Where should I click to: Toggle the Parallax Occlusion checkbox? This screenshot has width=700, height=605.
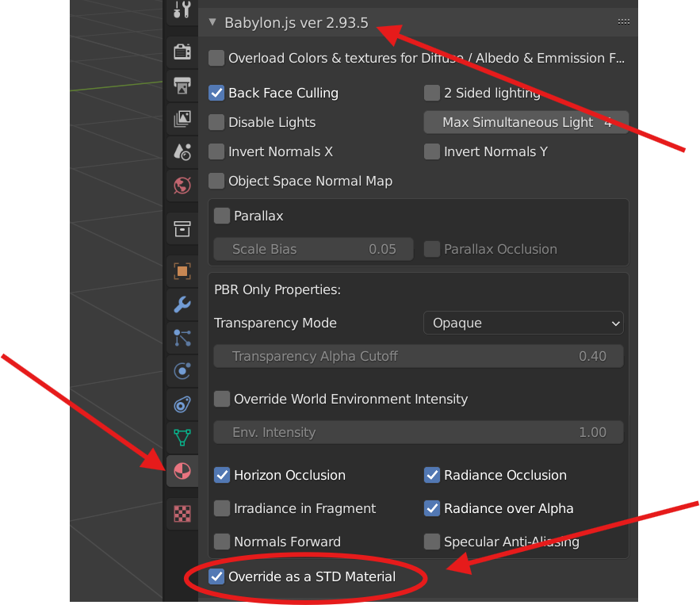pos(432,249)
